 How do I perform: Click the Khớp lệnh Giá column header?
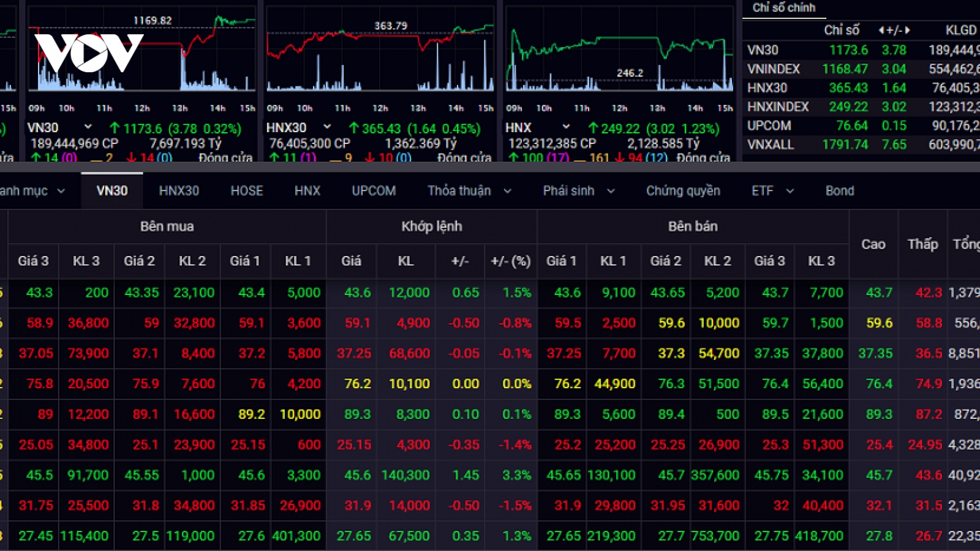pos(352,261)
